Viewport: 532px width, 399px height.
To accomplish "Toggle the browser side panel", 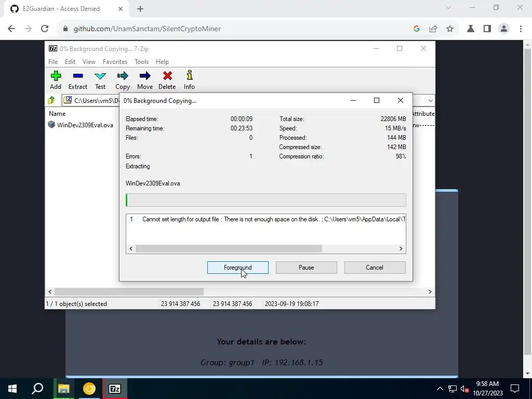I will (487, 29).
